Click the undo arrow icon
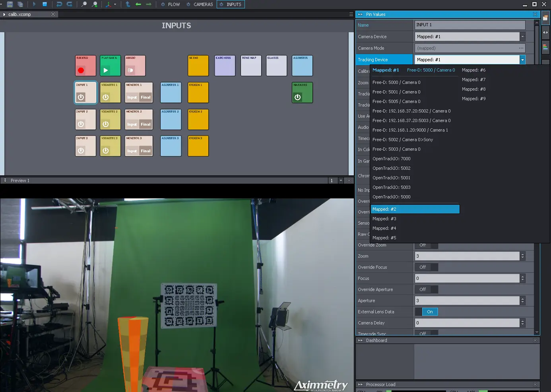 59,4
